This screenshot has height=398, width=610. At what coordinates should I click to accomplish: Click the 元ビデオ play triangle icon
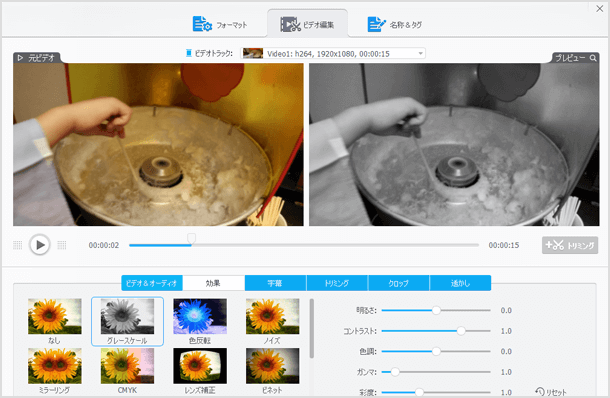[x=20, y=58]
